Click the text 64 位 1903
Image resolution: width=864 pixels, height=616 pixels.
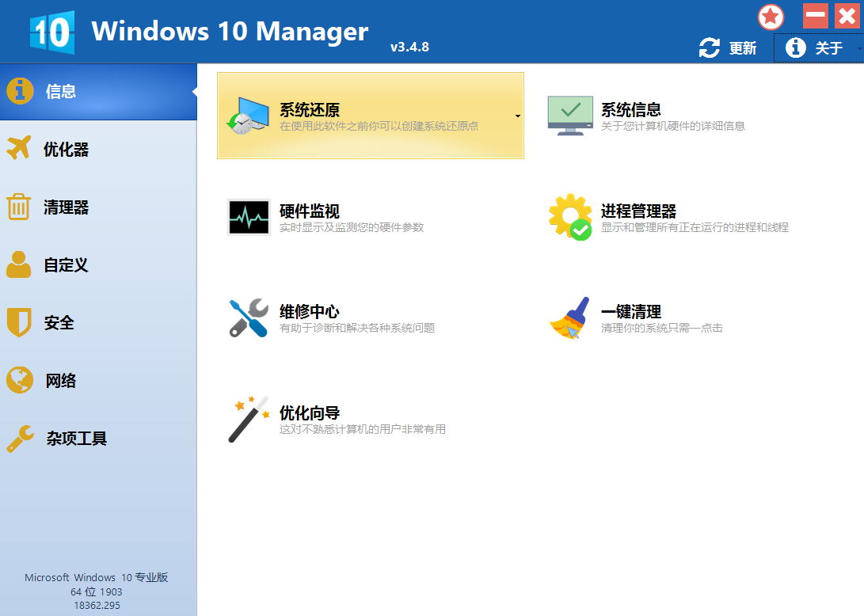(x=97, y=591)
